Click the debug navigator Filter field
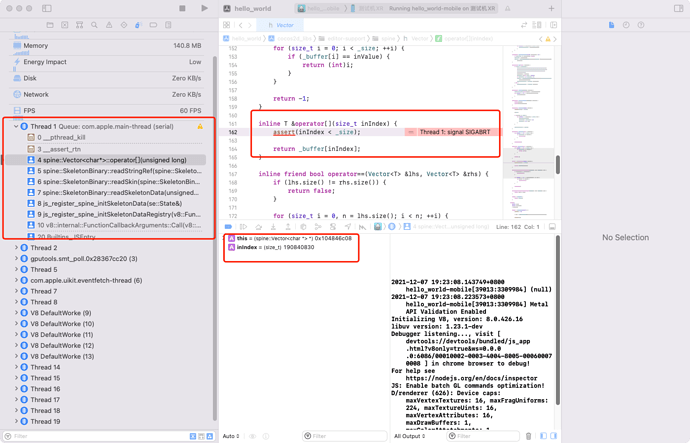Screen dimensions: 690x443 pos(95,436)
